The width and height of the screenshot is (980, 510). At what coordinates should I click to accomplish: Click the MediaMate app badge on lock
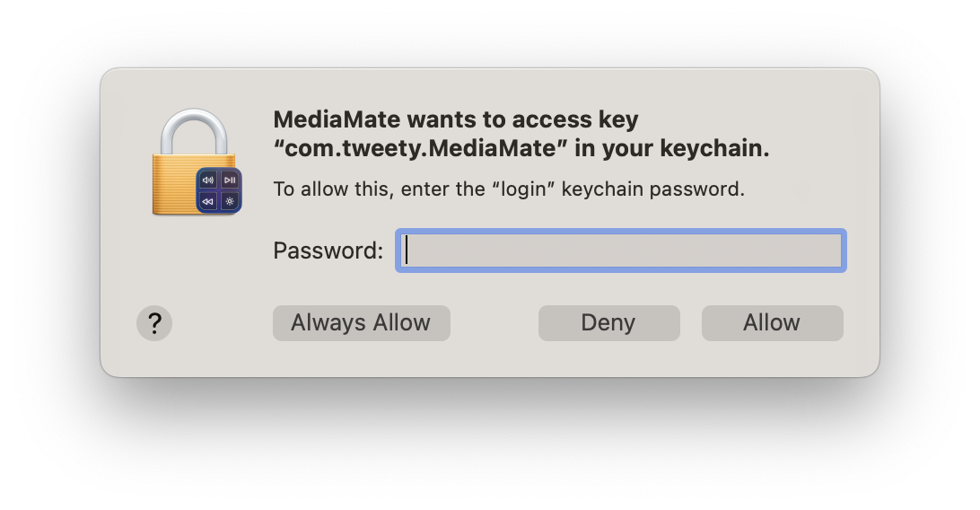[x=219, y=190]
